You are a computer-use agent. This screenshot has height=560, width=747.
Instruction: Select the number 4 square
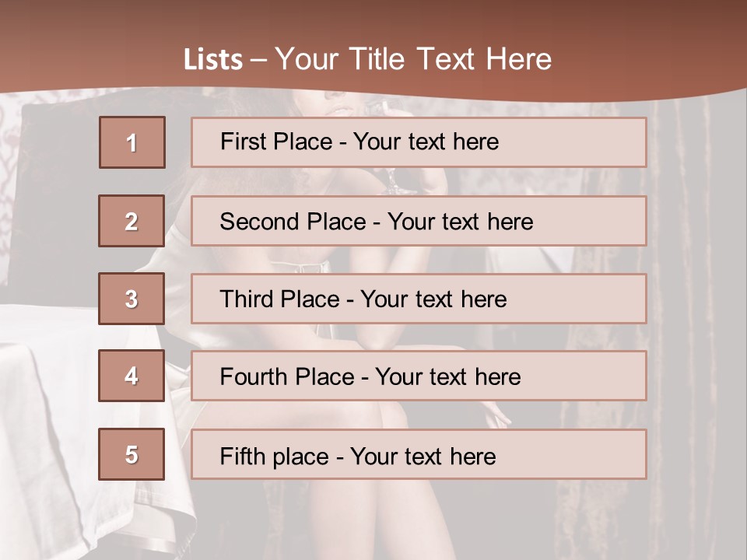(132, 376)
